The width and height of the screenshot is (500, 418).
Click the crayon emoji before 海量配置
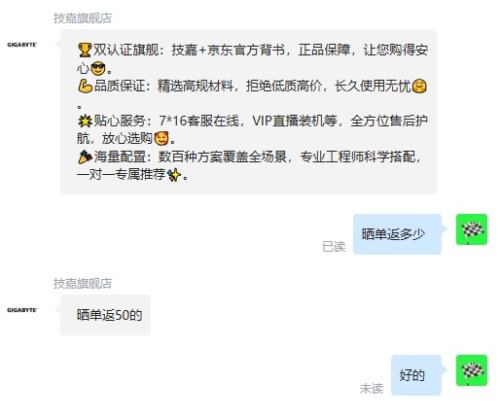click(85, 157)
